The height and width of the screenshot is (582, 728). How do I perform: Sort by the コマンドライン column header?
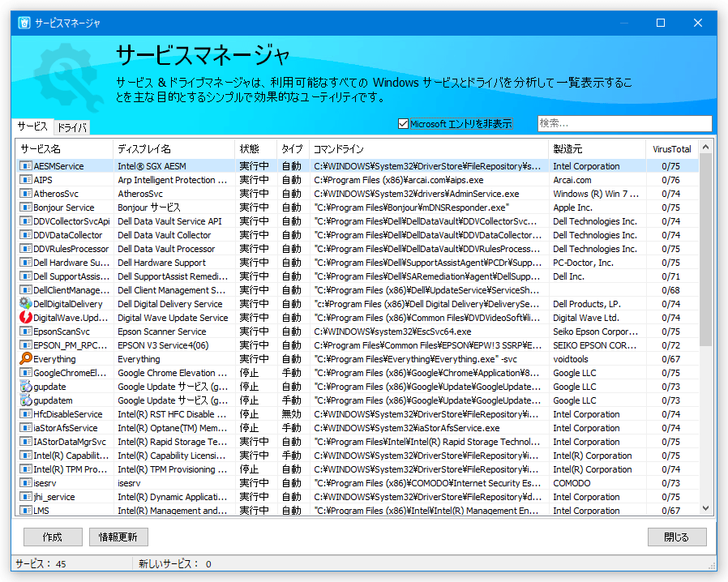429,149
